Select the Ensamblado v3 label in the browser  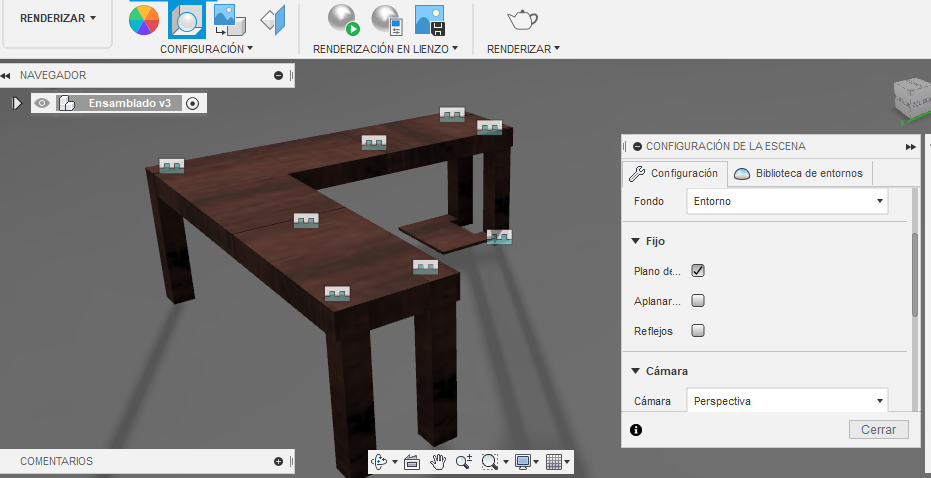point(130,103)
